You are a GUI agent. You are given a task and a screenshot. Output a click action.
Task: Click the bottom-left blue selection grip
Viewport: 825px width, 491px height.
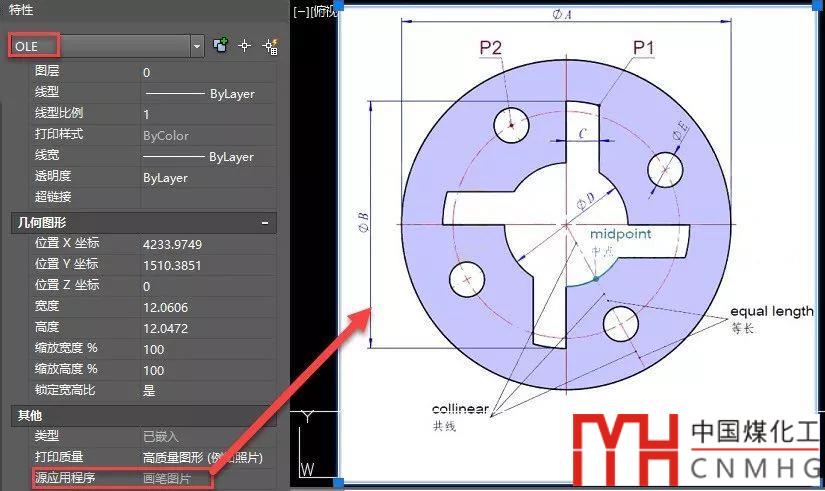(339, 483)
